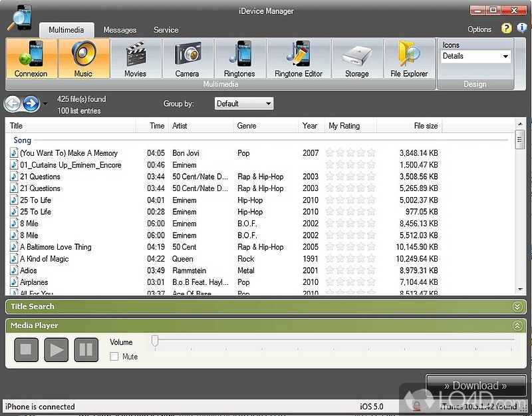Open the Movies section

pyautogui.click(x=136, y=59)
